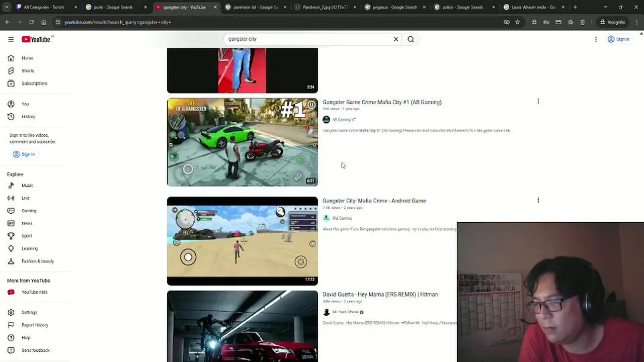Switch to the All Categories - Twitch tab

[44, 7]
